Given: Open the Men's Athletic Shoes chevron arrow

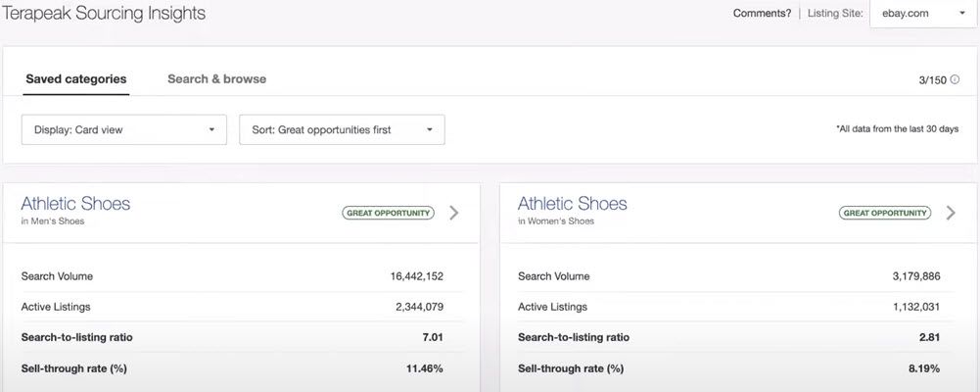Looking at the screenshot, I should pos(453,214).
